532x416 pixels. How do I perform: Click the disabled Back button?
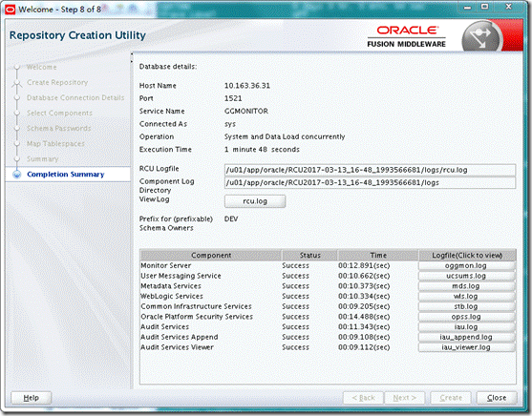[363, 398]
